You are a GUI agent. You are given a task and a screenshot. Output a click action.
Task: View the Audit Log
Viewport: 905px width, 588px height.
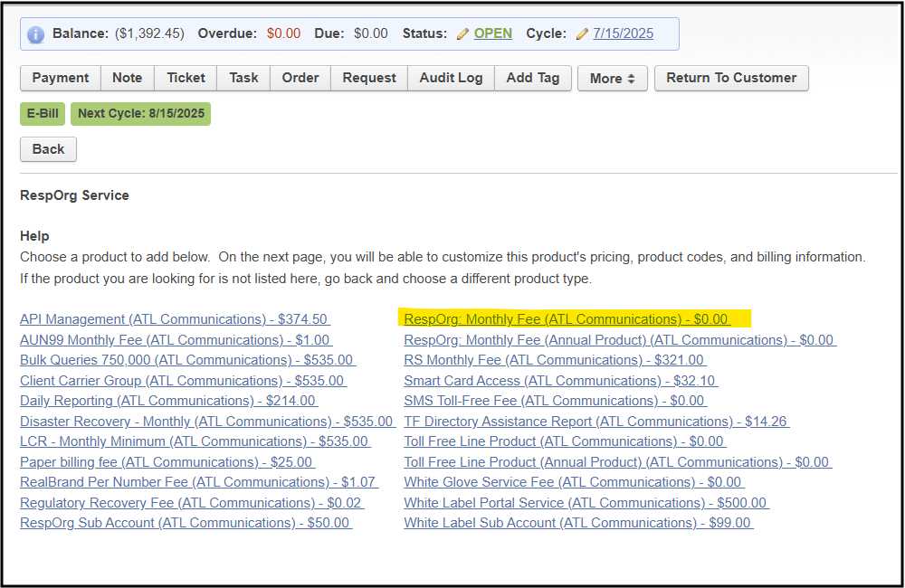pyautogui.click(x=451, y=78)
